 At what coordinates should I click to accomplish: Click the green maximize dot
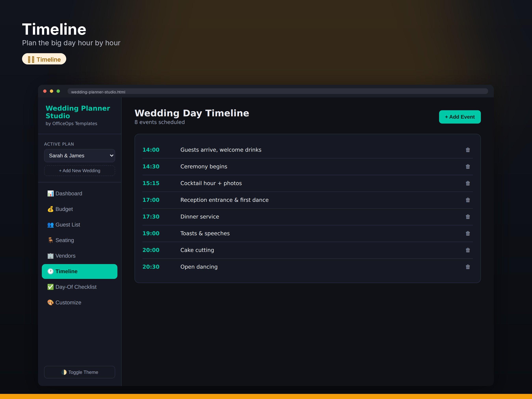[58, 91]
